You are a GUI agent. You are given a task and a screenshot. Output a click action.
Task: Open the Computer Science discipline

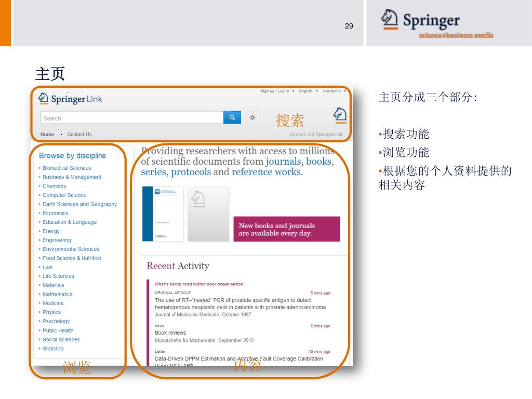(64, 195)
